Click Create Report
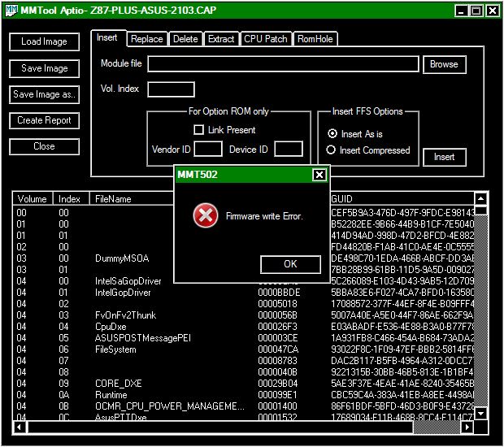The height and width of the screenshot is (447, 504). (x=45, y=120)
